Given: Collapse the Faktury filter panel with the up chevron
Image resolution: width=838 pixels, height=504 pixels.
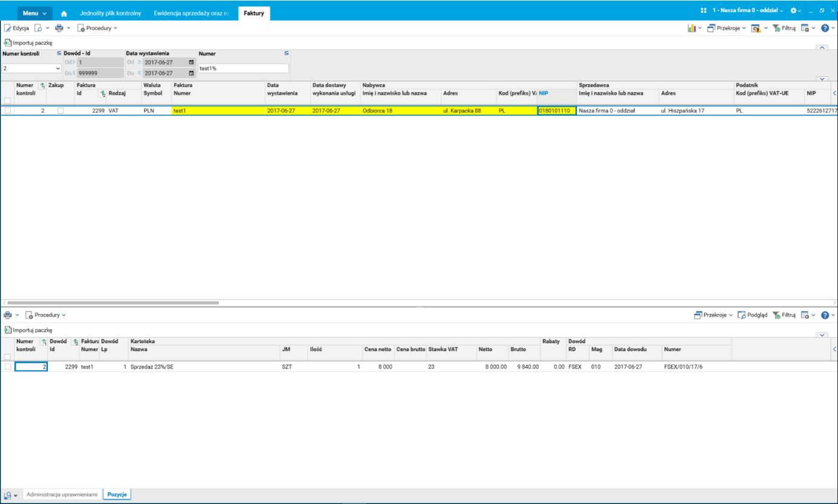Looking at the screenshot, I should [822, 47].
